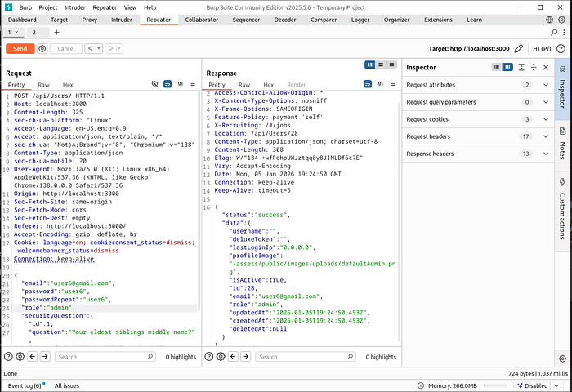This screenshot has width=572, height=392.
Task: Open the Logger tab
Action: [360, 20]
